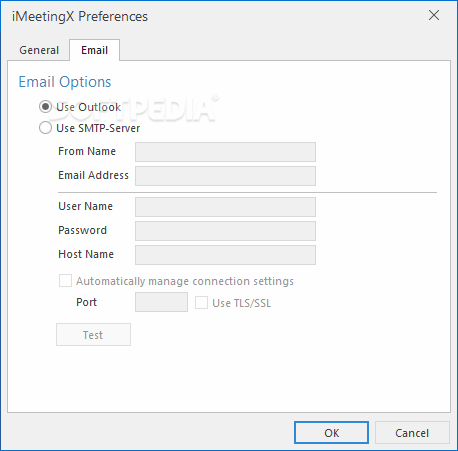Screen dimensions: 458x451
Task: Focus the Password field
Action: coord(225,231)
